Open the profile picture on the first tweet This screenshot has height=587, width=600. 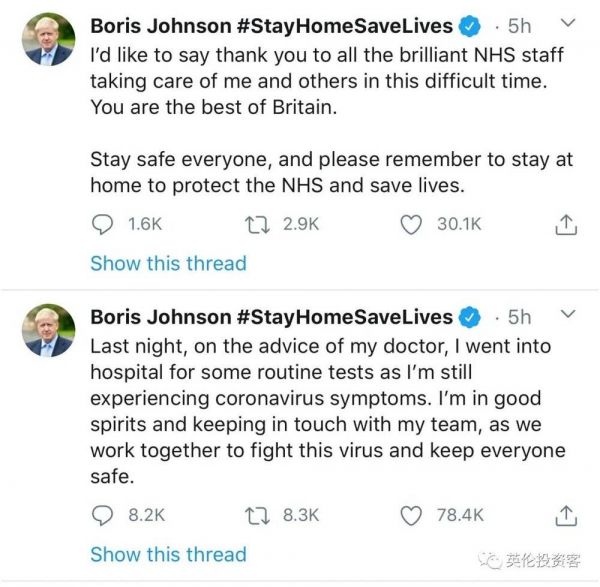[x=48, y=38]
